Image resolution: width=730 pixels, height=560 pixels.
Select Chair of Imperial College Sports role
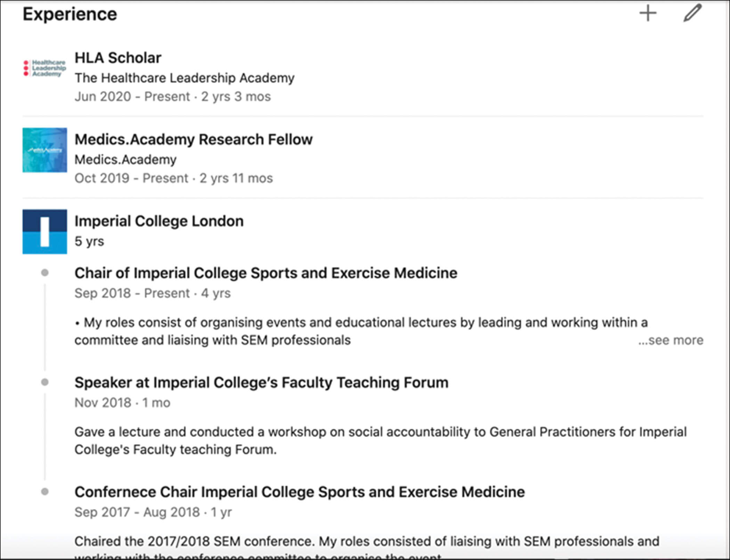(x=266, y=273)
